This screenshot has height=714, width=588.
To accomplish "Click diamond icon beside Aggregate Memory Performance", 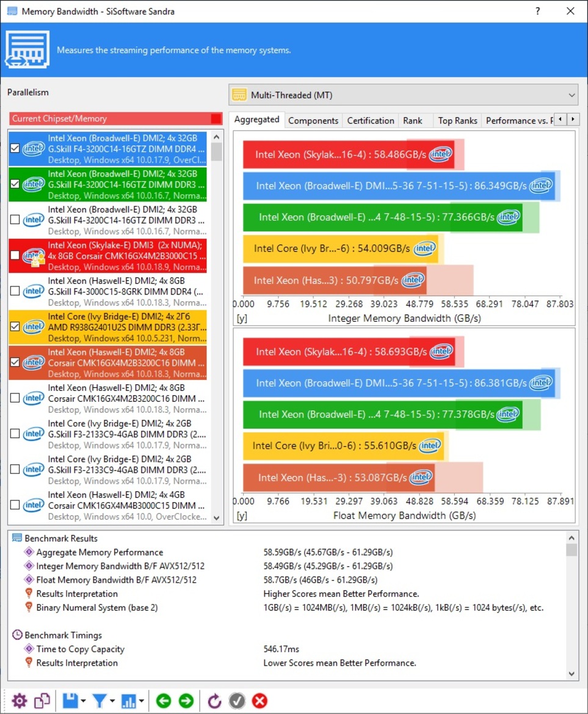I will point(29,552).
